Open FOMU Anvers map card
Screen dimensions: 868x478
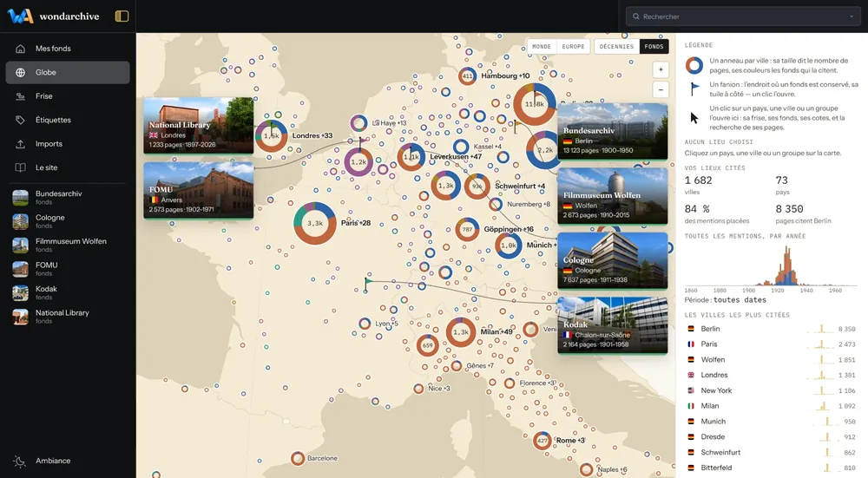click(x=198, y=190)
